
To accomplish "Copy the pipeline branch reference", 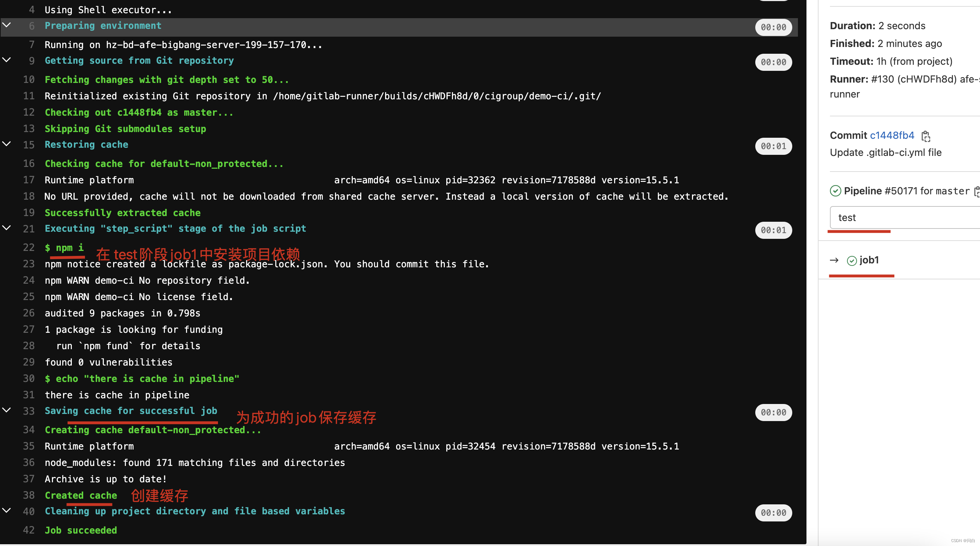I will point(976,191).
